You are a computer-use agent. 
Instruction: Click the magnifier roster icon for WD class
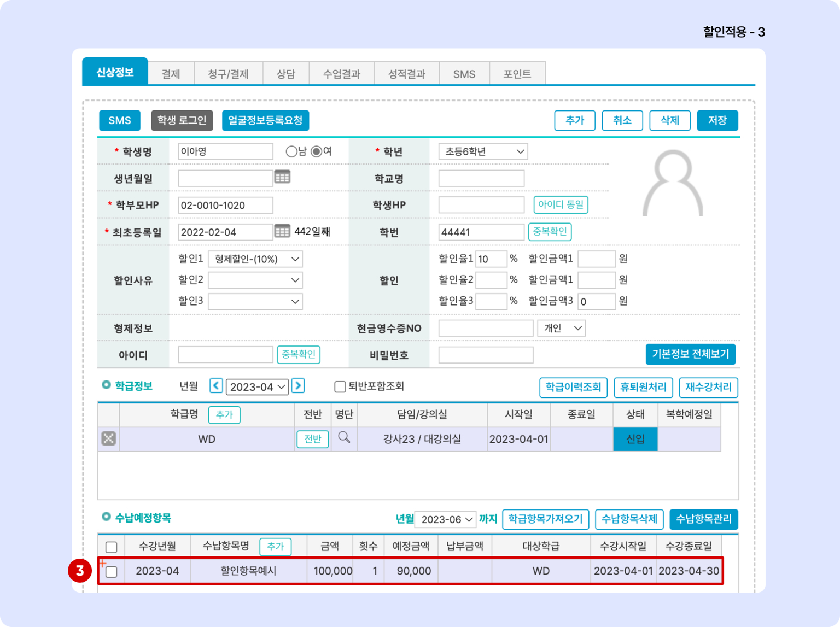point(344,437)
